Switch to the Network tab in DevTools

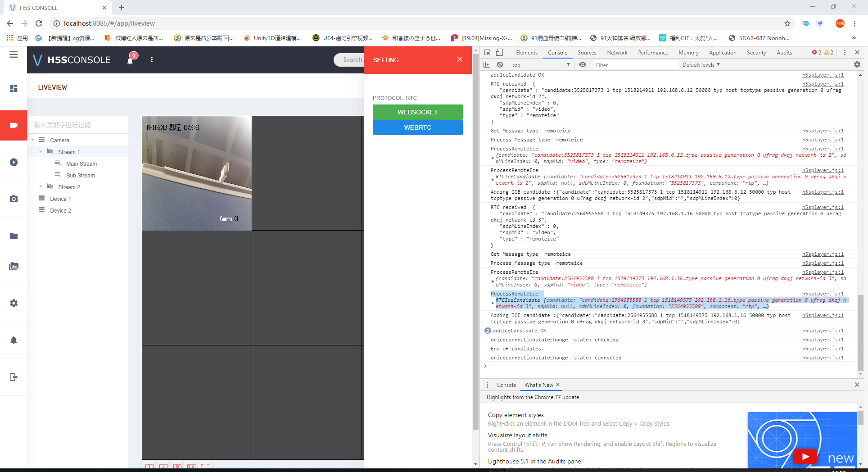pos(617,53)
